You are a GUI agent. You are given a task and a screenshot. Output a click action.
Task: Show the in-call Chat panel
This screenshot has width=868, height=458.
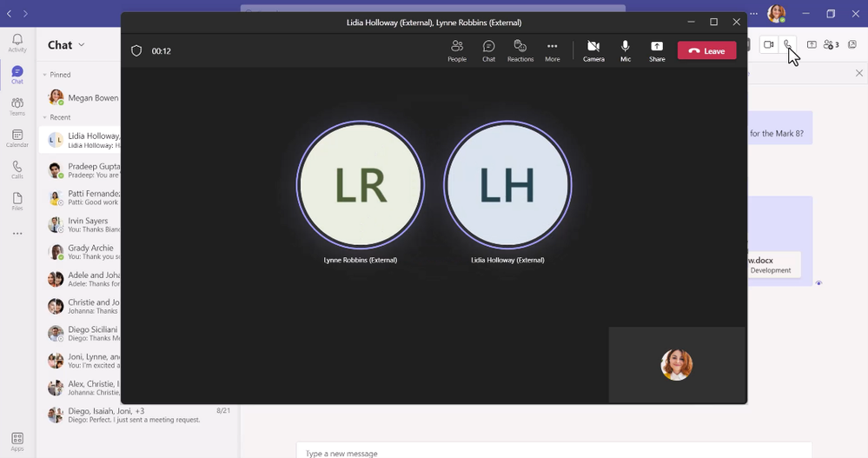(488, 51)
